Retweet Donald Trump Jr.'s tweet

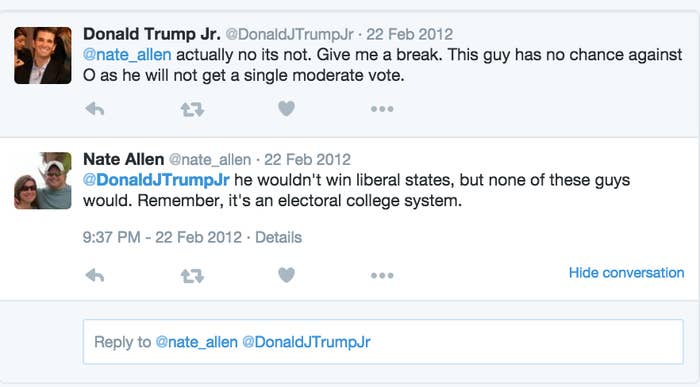point(192,109)
